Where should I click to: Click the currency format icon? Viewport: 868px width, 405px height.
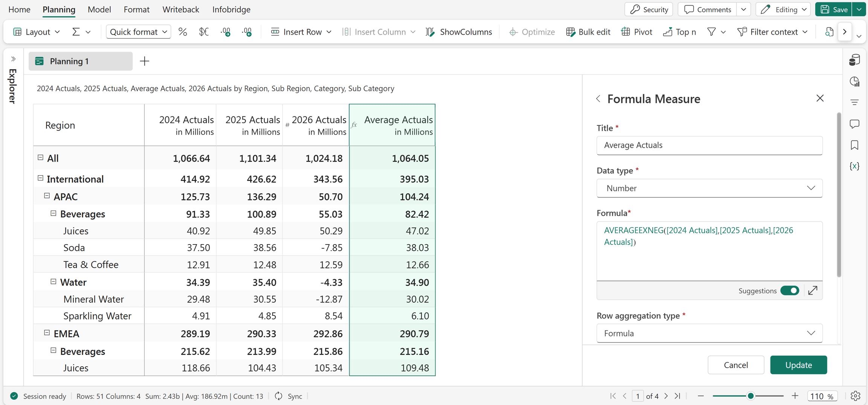coord(203,32)
